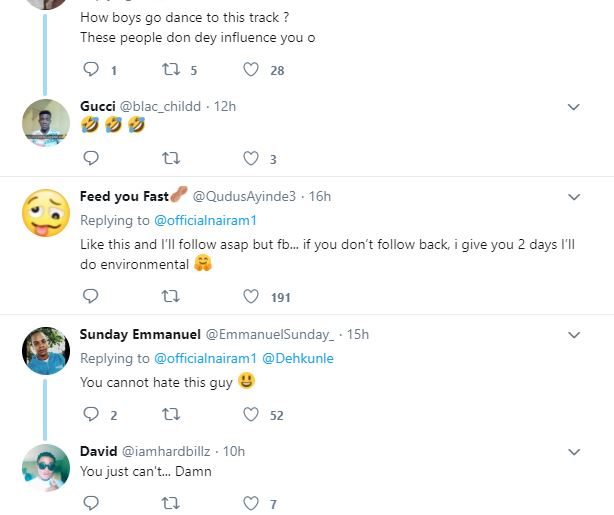The height and width of the screenshot is (515, 614).
Task: Retweet the tweet with 5 retweets
Action: coord(171,70)
